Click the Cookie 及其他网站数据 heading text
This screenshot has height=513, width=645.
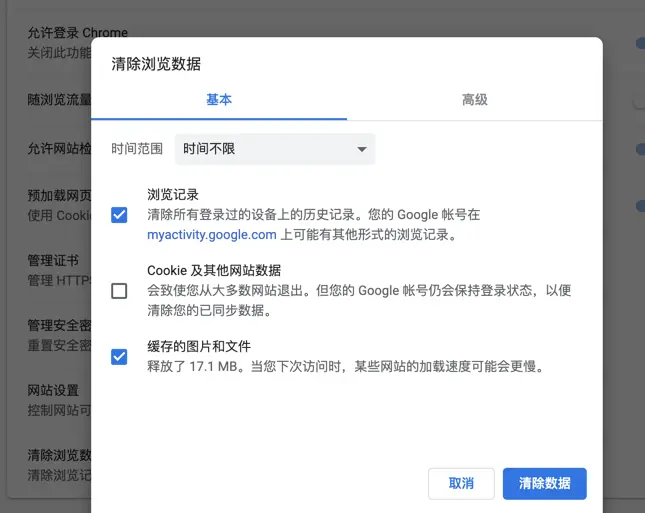coord(214,270)
